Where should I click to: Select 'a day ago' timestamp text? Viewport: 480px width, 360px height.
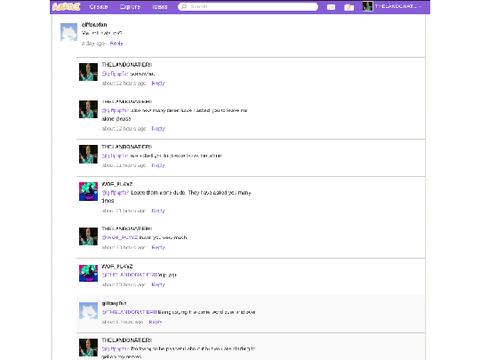[x=93, y=43]
